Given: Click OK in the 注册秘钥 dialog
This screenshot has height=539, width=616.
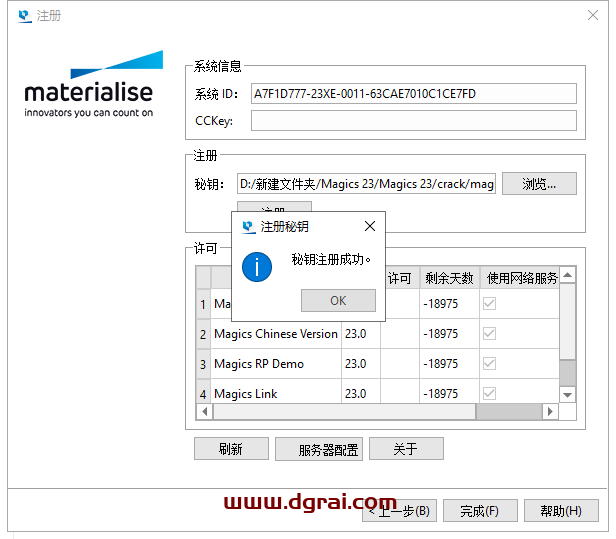Looking at the screenshot, I should click(x=338, y=301).
